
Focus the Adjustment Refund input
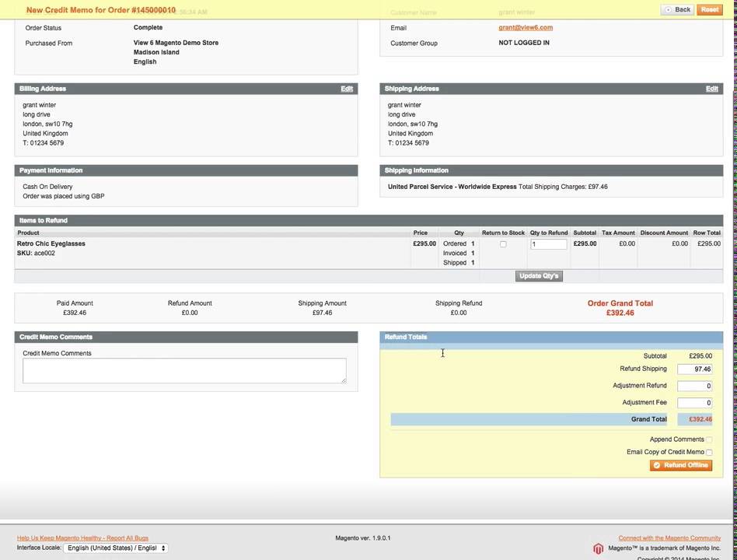point(694,386)
